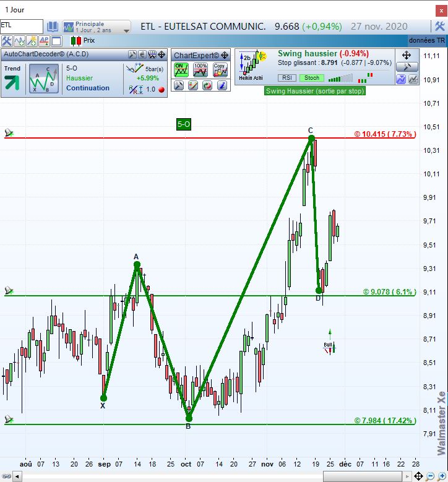448x482 pixels.
Task: Click the ChartExpert move handle
Action: [x=225, y=55]
